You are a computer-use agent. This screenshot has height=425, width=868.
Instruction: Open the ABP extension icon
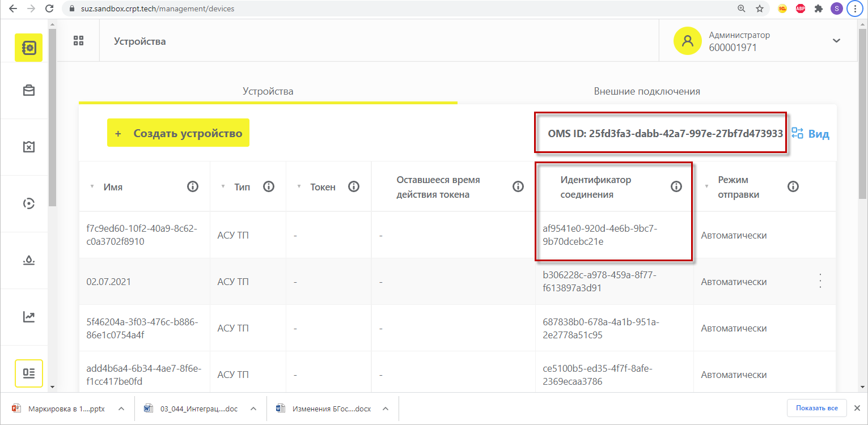(x=801, y=8)
